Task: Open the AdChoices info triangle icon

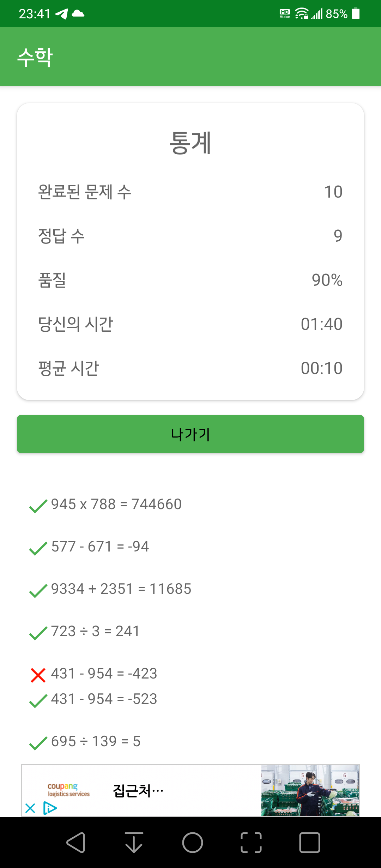Action: pos(50,808)
